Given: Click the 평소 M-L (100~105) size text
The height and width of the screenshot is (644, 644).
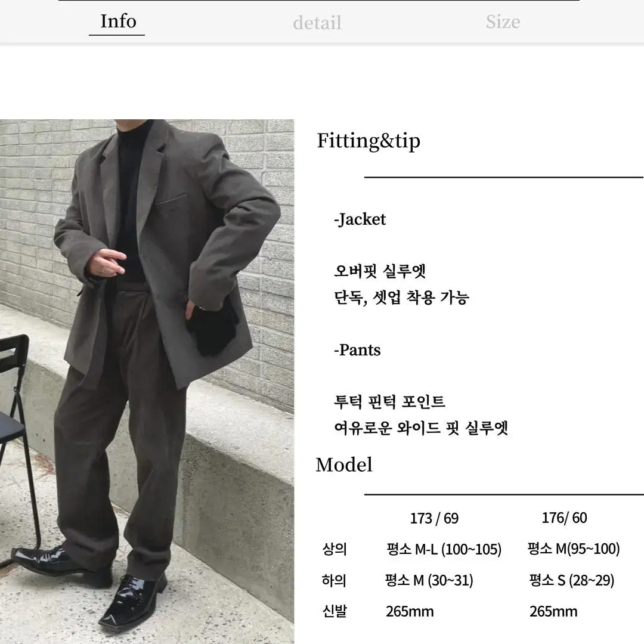Looking at the screenshot, I should click(444, 549).
